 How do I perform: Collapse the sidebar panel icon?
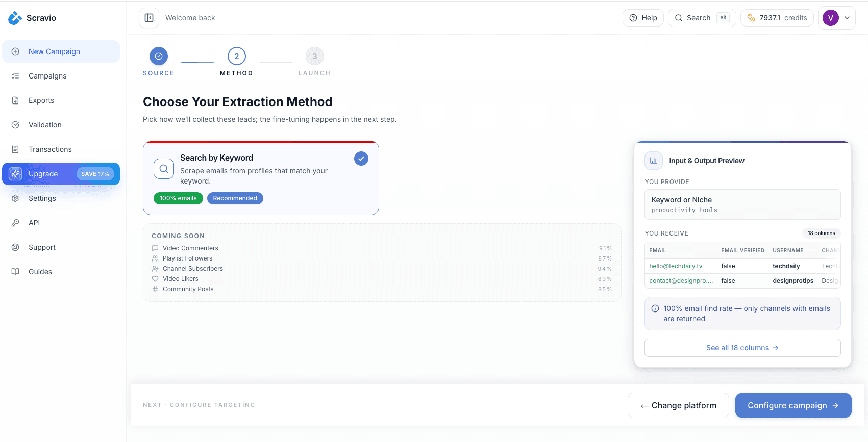(x=149, y=18)
